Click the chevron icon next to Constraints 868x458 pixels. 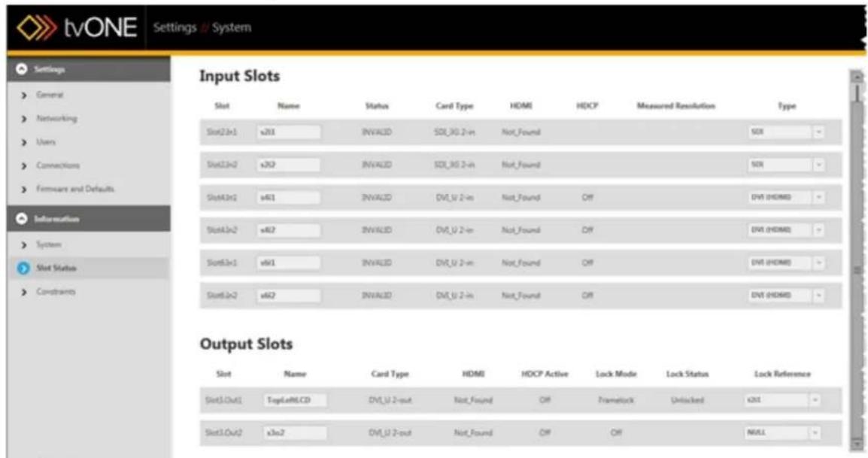click(x=24, y=293)
